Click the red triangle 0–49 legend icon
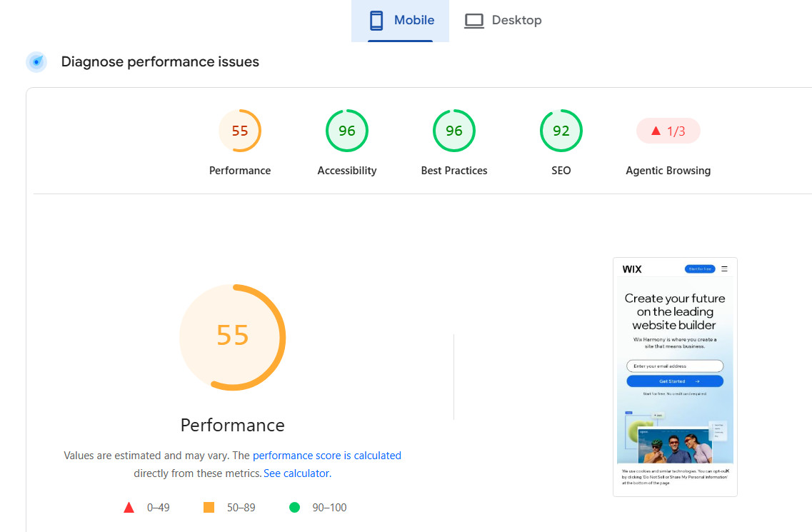 click(x=129, y=508)
